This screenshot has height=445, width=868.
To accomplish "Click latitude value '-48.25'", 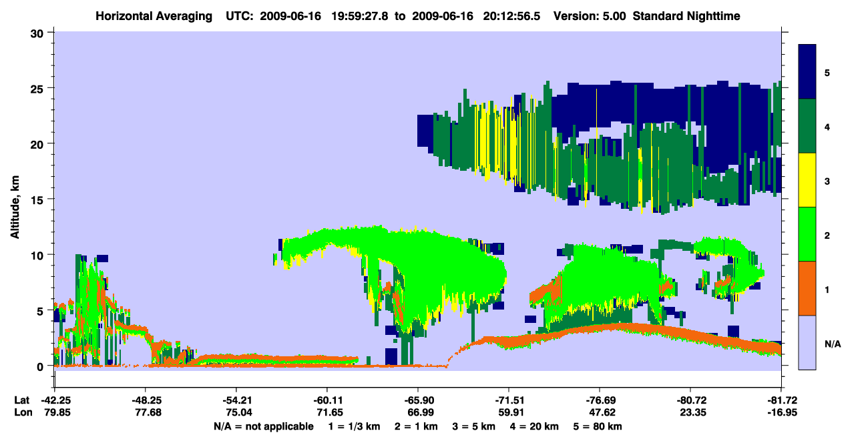I will tap(146, 400).
